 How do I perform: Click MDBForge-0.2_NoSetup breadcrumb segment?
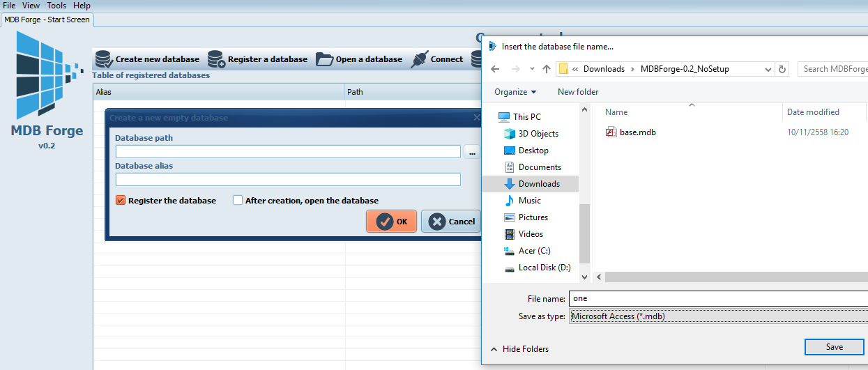click(x=685, y=69)
